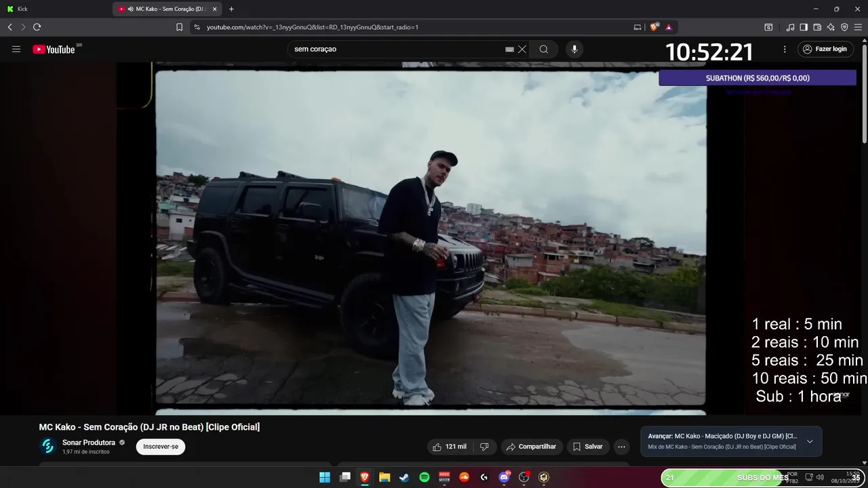Click the network tray icon
868x488 pixels.
pyautogui.click(x=809, y=477)
